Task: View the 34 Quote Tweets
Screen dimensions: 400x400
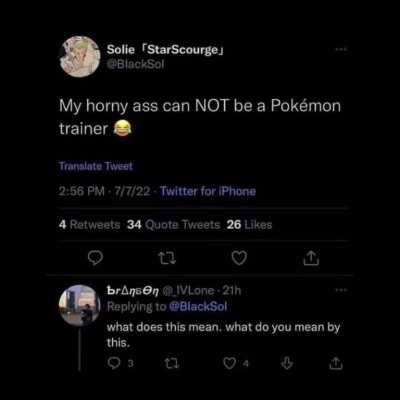Action: [173, 225]
